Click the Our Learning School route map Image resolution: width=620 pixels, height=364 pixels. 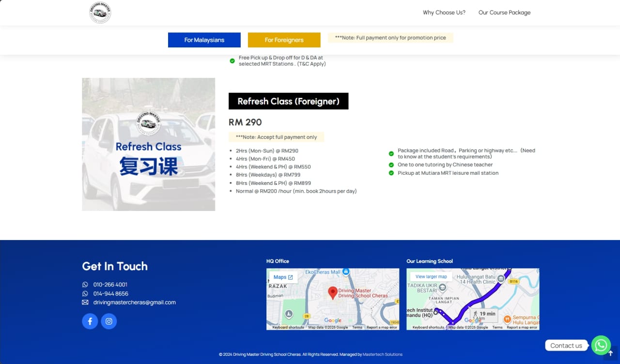[473, 299]
